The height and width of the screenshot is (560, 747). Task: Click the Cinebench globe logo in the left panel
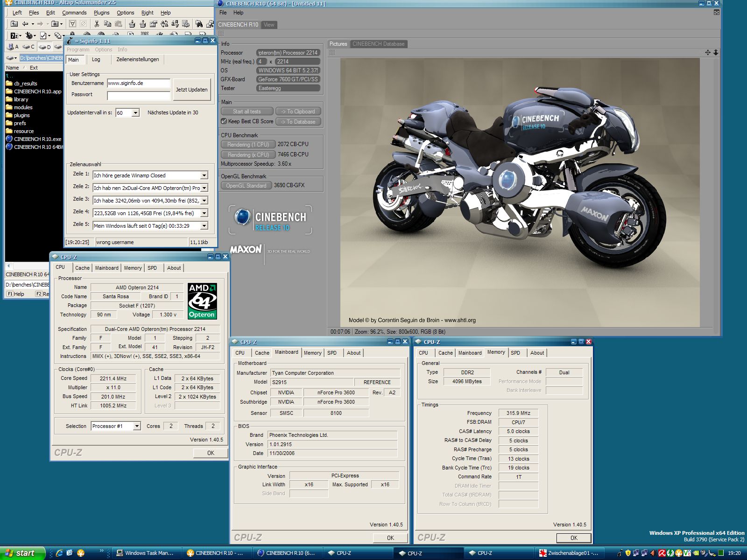pyautogui.click(x=242, y=217)
